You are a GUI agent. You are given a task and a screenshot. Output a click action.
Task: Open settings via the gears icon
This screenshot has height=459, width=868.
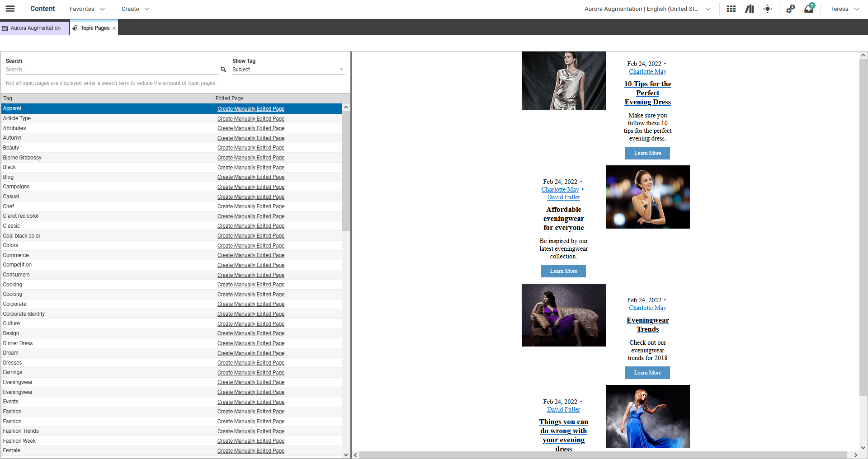pyautogui.click(x=791, y=9)
